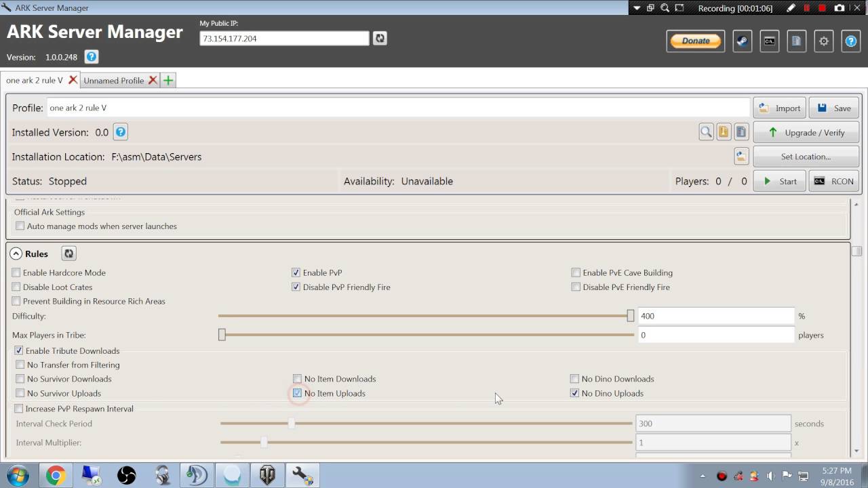868x488 pixels.
Task: Select the pencil draw tool in recorder bar
Action: [x=791, y=8]
